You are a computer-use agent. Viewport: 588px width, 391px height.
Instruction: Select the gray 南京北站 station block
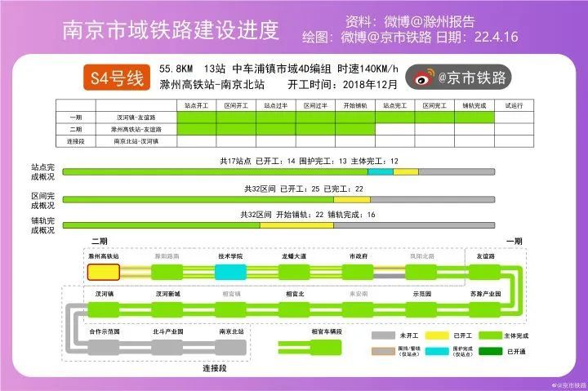click(x=230, y=348)
